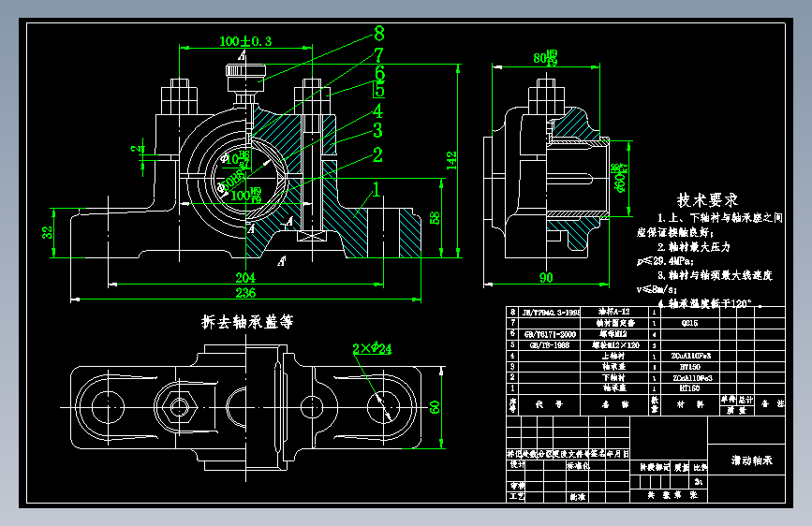Select the GB/T8-1988 code cell
812x526 pixels.
tap(550, 345)
